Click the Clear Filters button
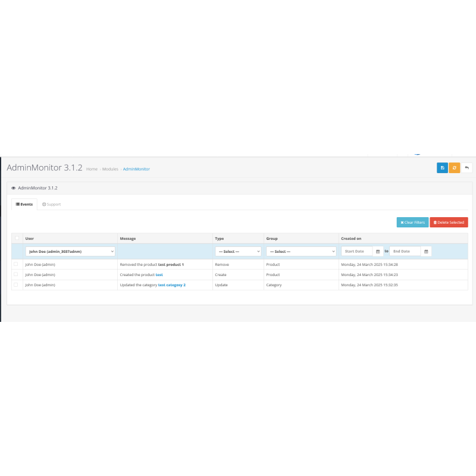Image resolution: width=476 pixels, height=476 pixels. tap(412, 222)
